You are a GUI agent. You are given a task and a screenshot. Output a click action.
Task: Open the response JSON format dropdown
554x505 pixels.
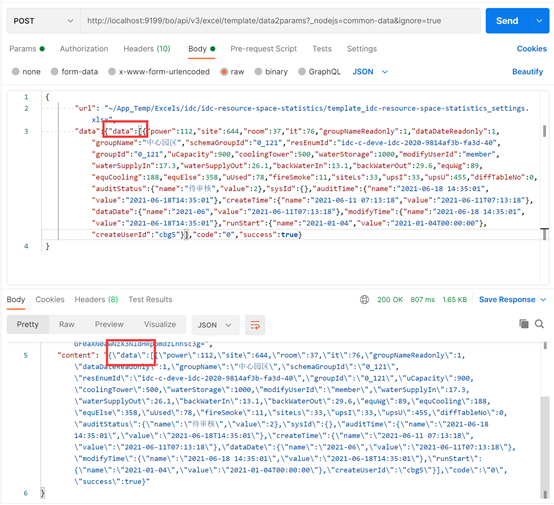click(215, 325)
